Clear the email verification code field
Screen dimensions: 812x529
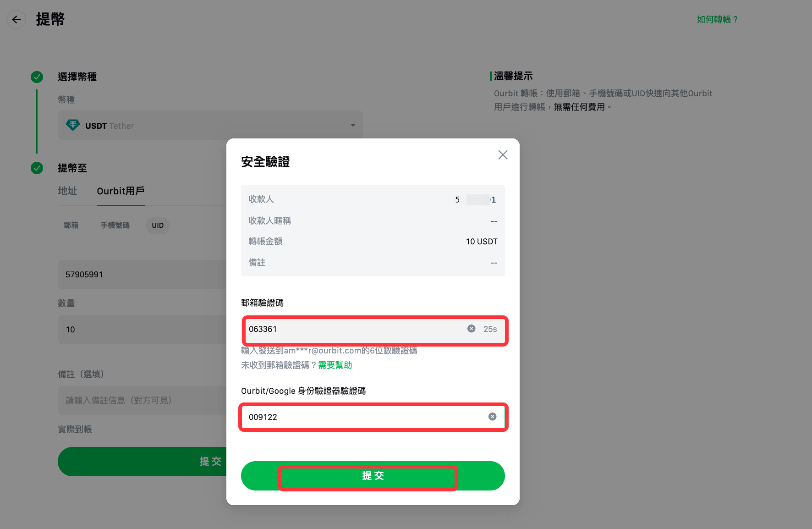click(471, 329)
